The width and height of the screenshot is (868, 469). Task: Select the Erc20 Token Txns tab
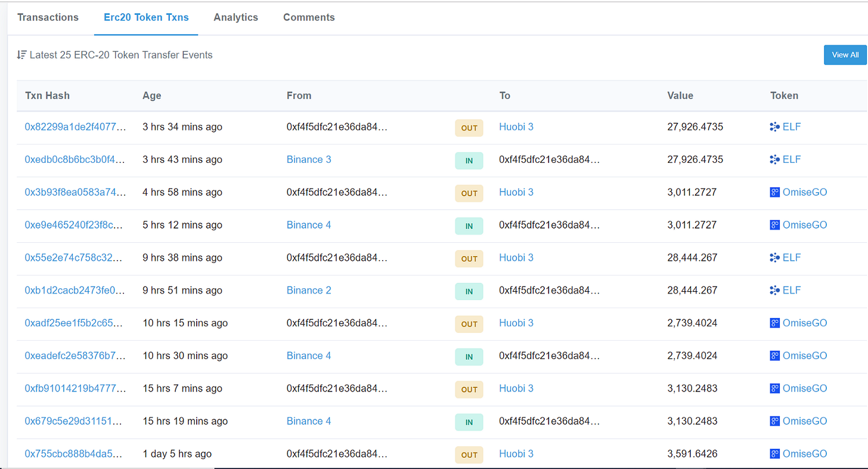pyautogui.click(x=147, y=17)
